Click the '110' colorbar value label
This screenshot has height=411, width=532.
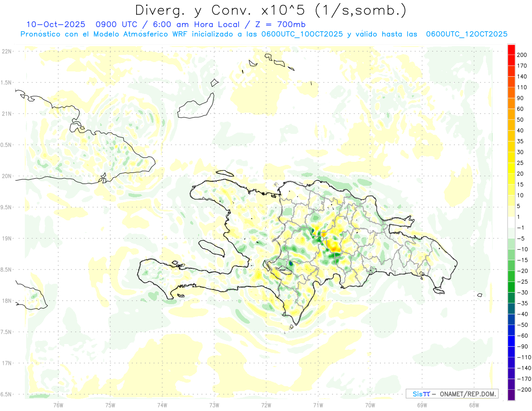click(x=522, y=88)
